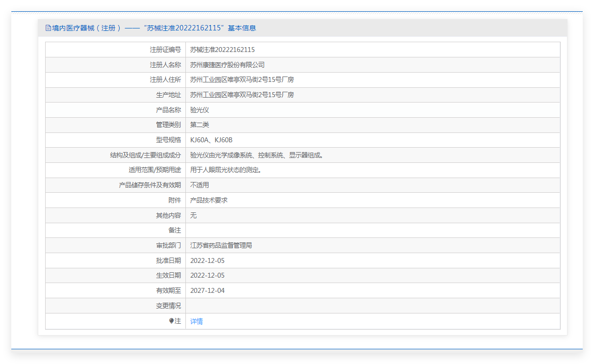594x364 pixels.
Task: Click the bulb icon beside 注 label
Action: 171,321
